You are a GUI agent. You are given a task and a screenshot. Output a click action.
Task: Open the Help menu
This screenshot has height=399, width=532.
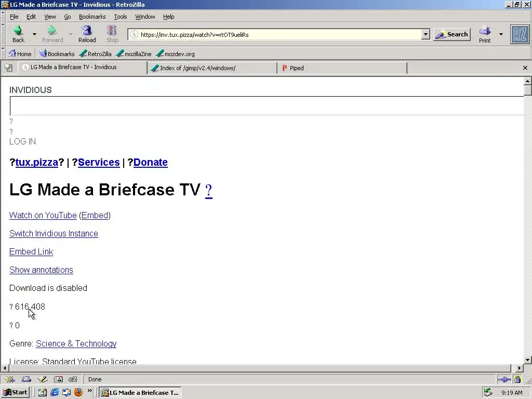169,17
